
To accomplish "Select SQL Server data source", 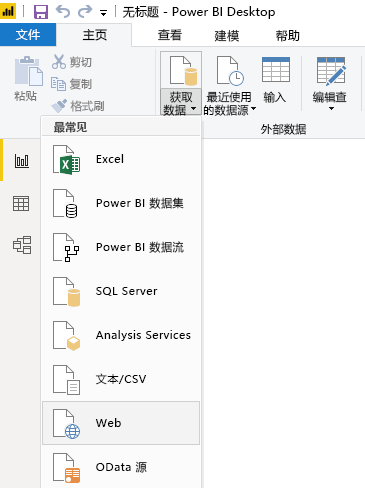I will [x=121, y=291].
